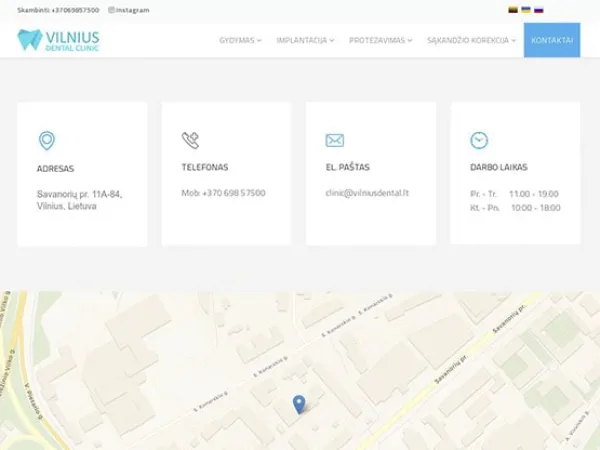Viewport: 600px width, 450px height.
Task: Click the location pin icon above Adresas
Action: click(x=47, y=141)
